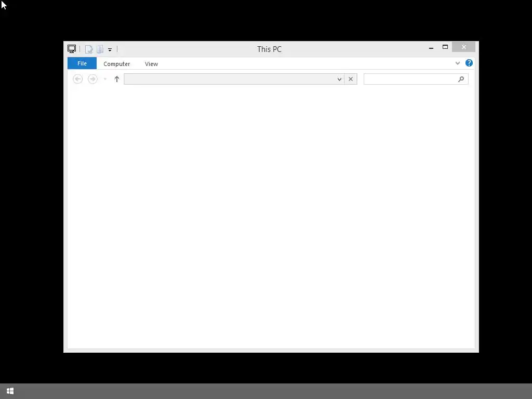Open the File ribbon tab

coord(82,63)
